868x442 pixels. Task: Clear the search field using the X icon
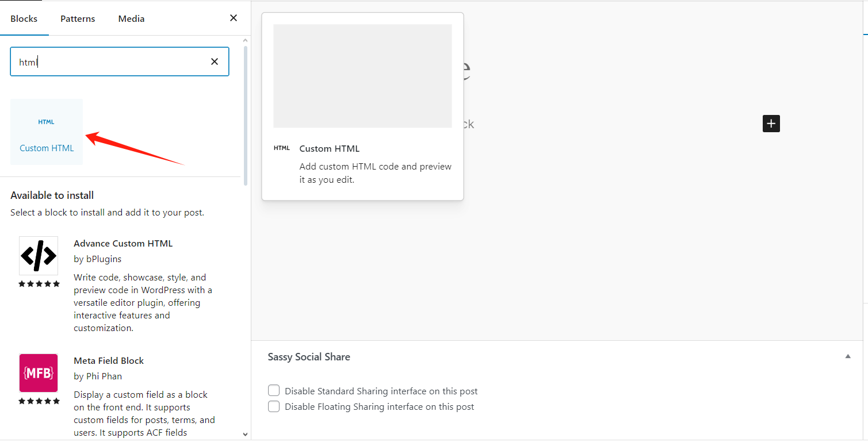[x=214, y=61]
